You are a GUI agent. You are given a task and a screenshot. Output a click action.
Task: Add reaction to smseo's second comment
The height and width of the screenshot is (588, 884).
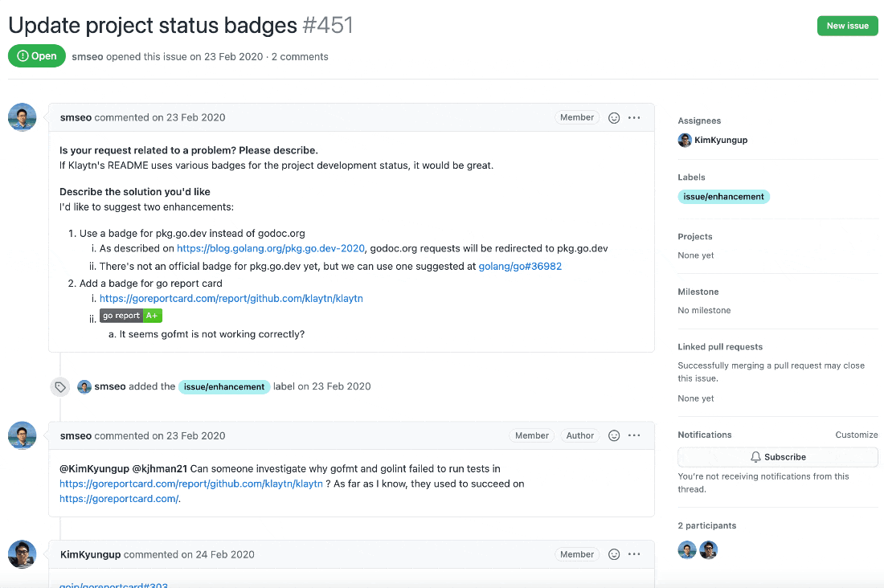[x=614, y=436]
